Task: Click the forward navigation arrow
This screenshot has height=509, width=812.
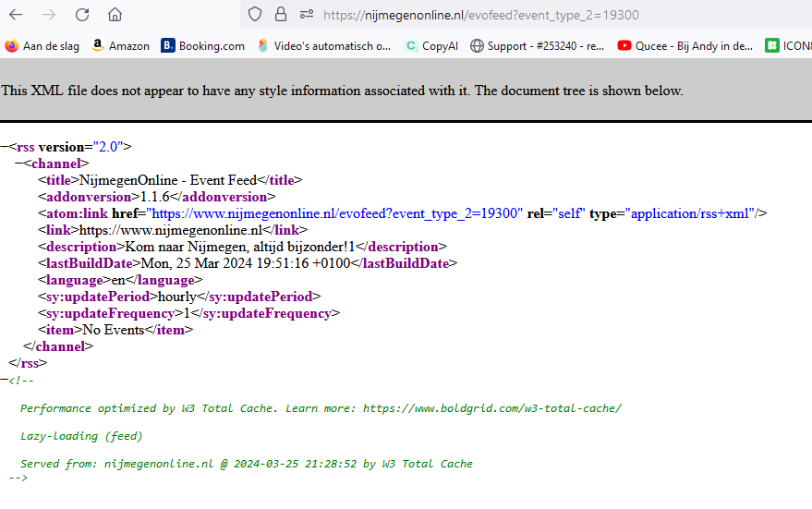Action: pyautogui.click(x=49, y=15)
